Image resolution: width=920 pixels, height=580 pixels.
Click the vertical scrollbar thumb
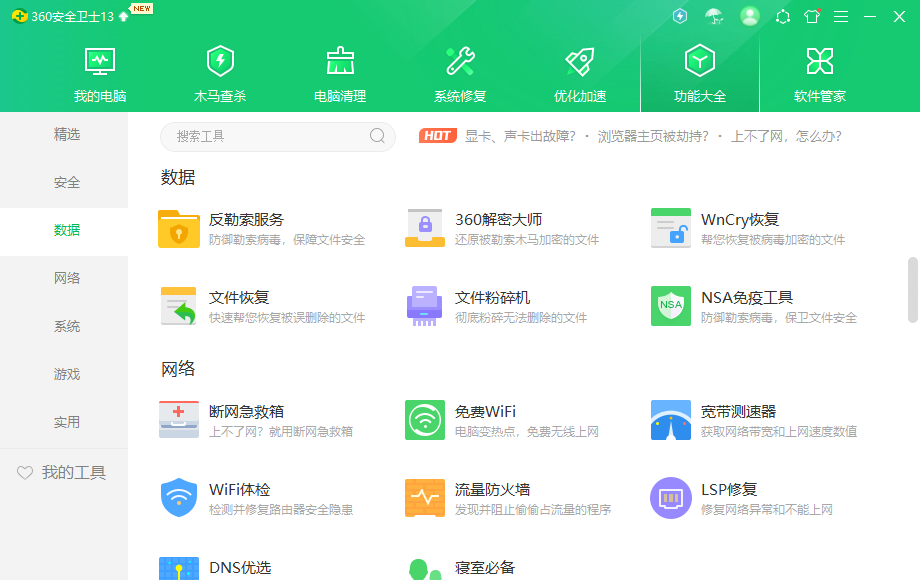coord(912,290)
